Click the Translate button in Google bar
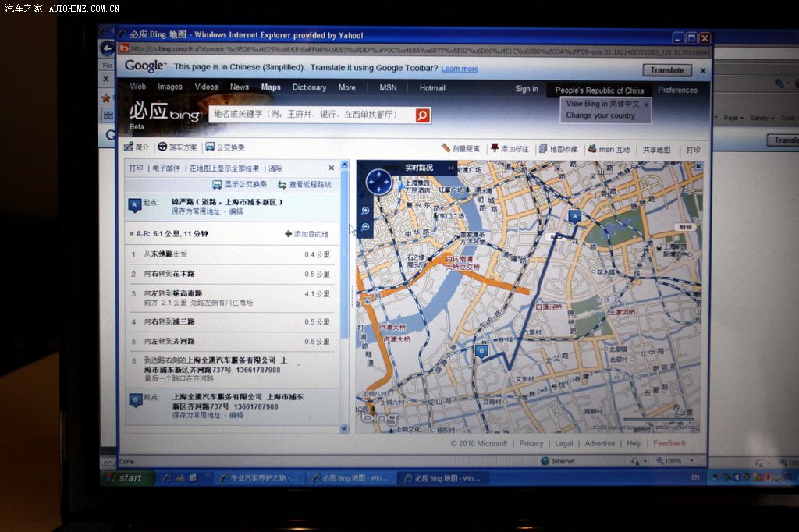Screen dimensions: 799x532 click(x=667, y=70)
